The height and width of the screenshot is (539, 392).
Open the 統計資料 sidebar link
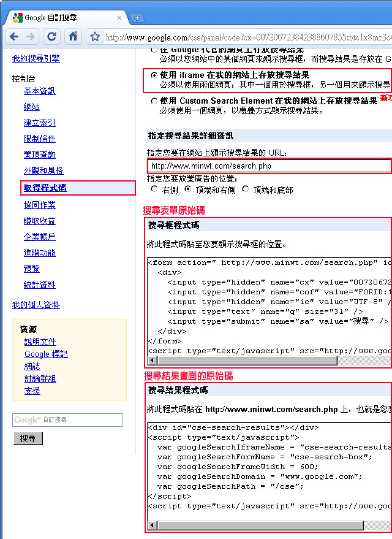point(39,285)
